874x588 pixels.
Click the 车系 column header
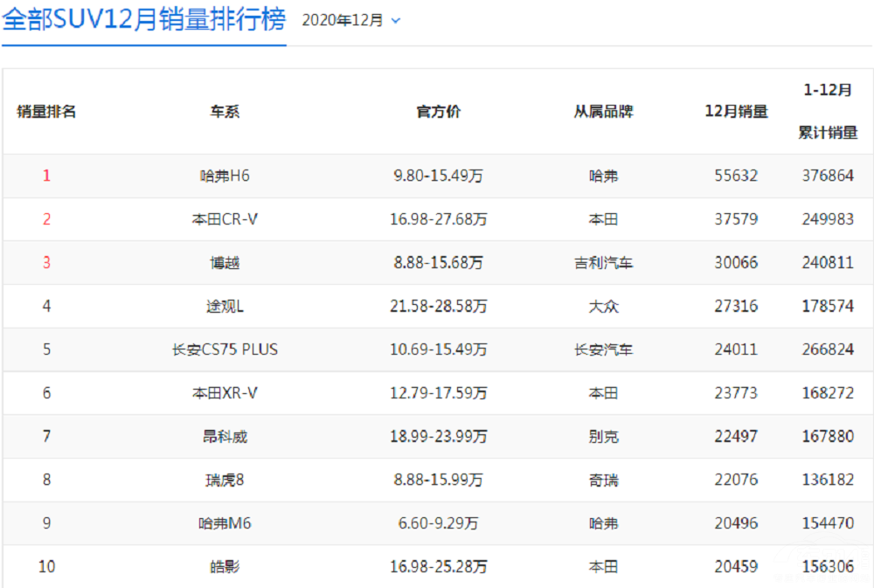225,112
